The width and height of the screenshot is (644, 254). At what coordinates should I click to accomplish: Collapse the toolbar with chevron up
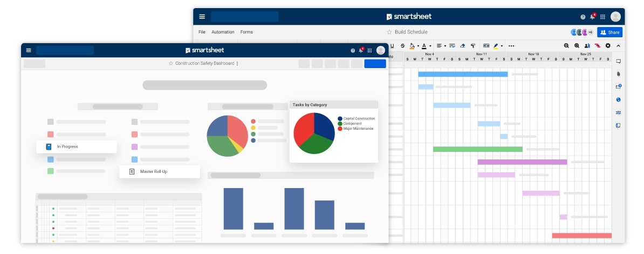point(618,46)
